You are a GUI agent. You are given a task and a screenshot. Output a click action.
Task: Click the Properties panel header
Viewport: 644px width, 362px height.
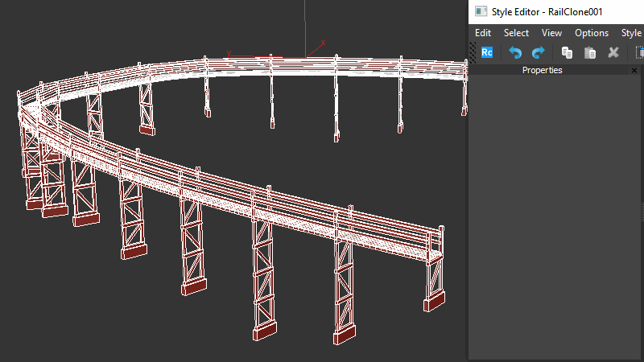[x=542, y=71]
